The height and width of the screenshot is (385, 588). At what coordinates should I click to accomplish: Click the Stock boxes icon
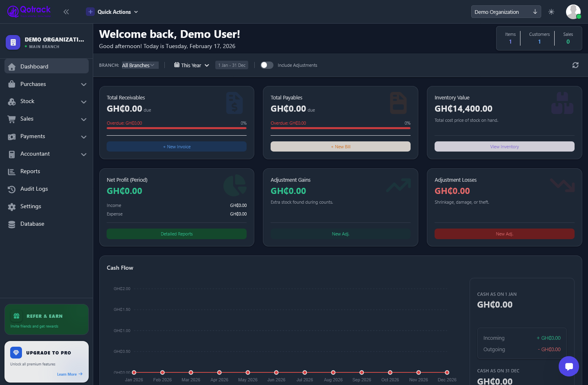click(x=12, y=101)
